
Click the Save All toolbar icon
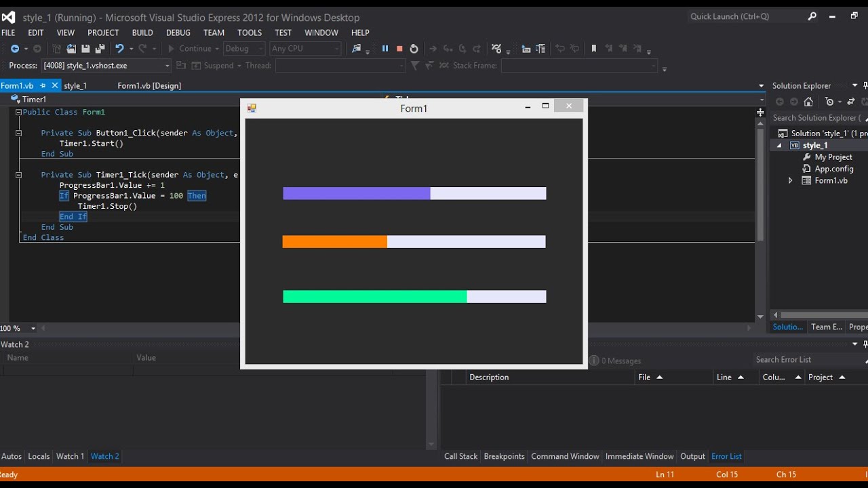pos(100,49)
